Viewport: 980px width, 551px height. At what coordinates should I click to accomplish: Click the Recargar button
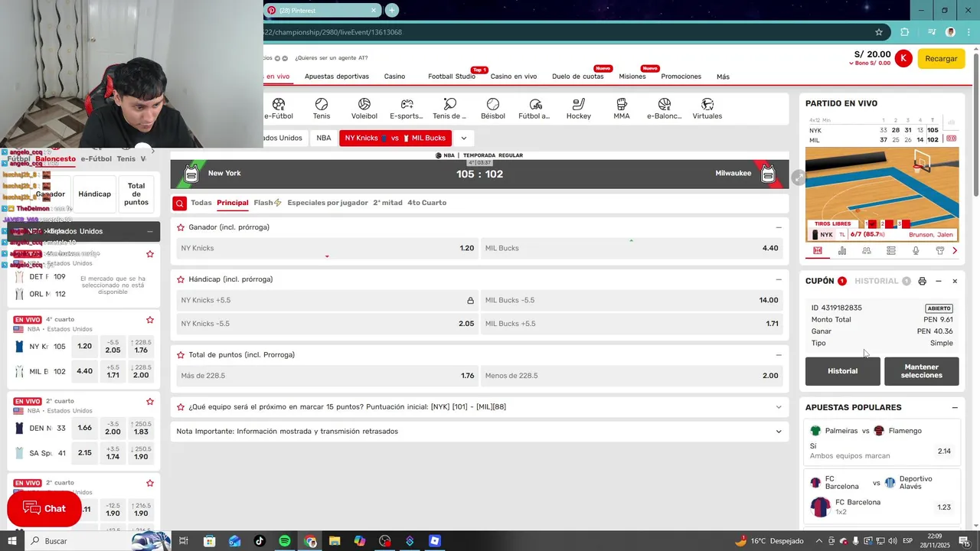point(941,58)
